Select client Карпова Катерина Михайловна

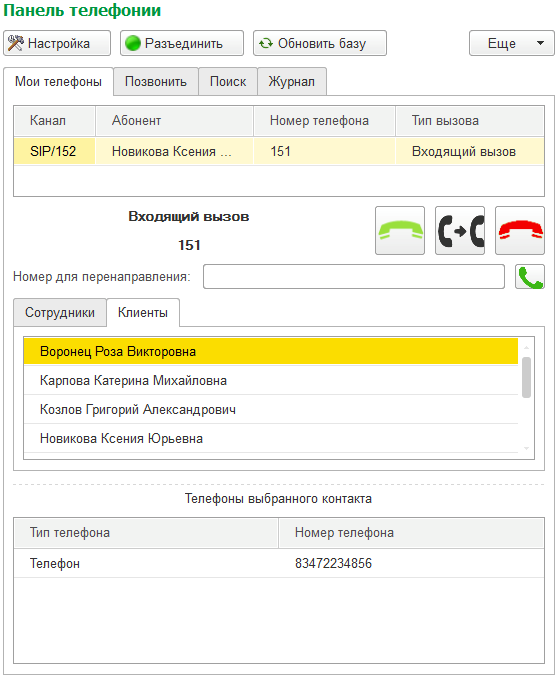(x=271, y=380)
